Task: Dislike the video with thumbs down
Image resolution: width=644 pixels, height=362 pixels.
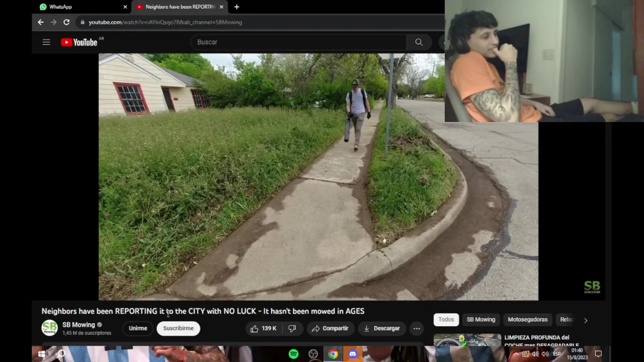Action: pos(292,328)
